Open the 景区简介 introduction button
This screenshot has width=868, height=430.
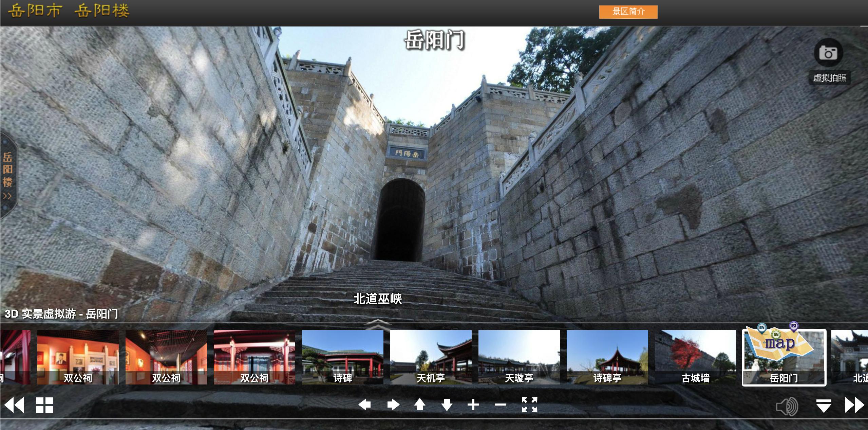(x=628, y=12)
